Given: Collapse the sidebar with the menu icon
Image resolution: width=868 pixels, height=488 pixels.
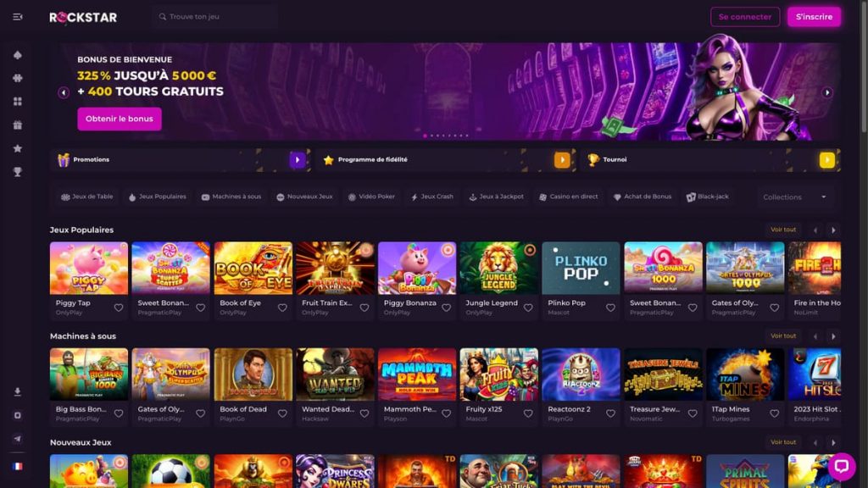Looking at the screenshot, I should (x=18, y=17).
